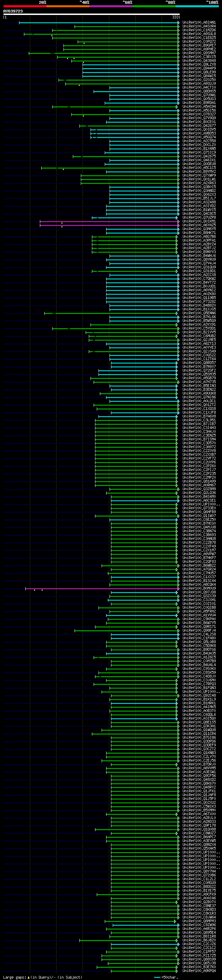Viewport: 222px width, 980px height.
Task: Select the UniRef100_Q7UZP8 label
Action: click(x=199, y=218)
